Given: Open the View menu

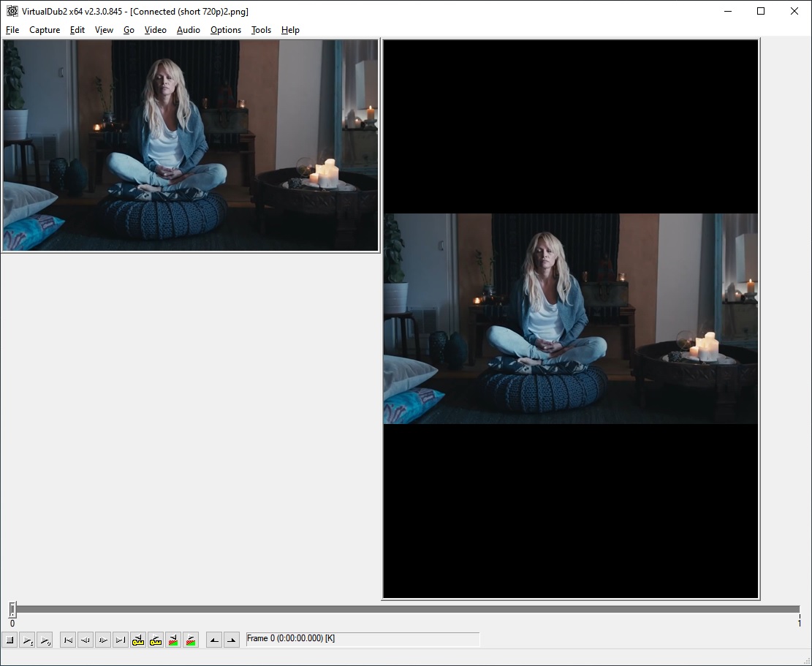Looking at the screenshot, I should 104,30.
